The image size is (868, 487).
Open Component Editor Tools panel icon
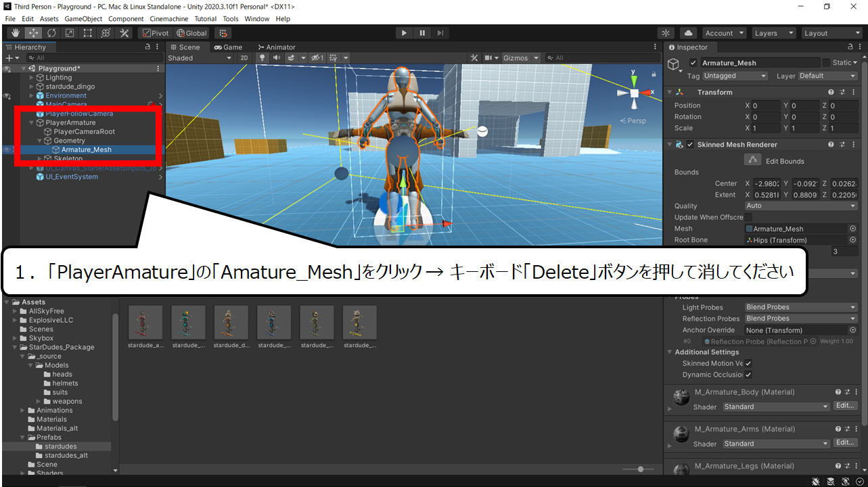474,58
